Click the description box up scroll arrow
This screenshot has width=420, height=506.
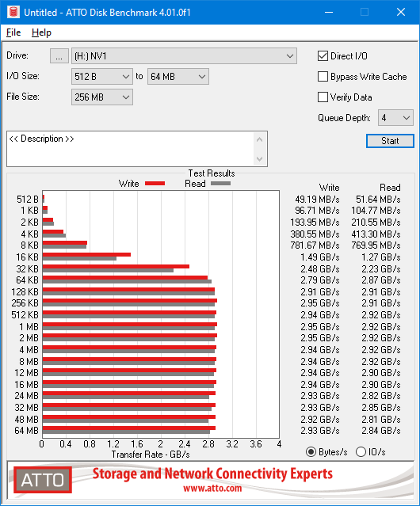(260, 139)
